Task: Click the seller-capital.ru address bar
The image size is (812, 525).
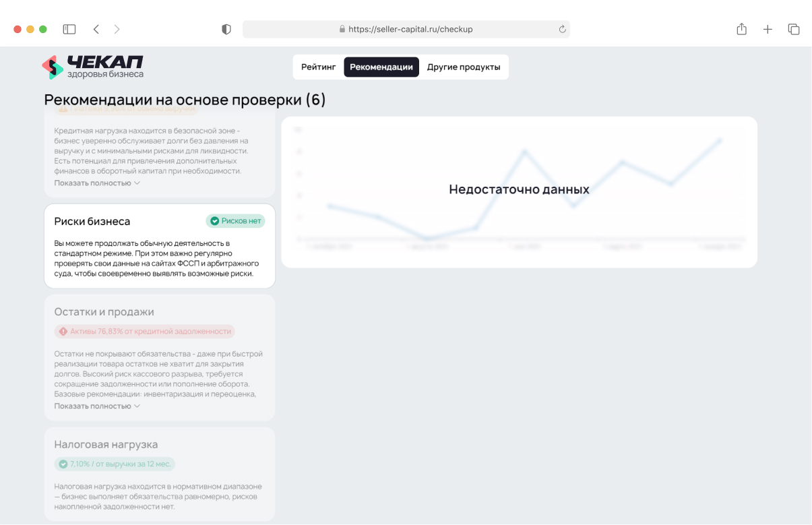Action: pos(406,29)
